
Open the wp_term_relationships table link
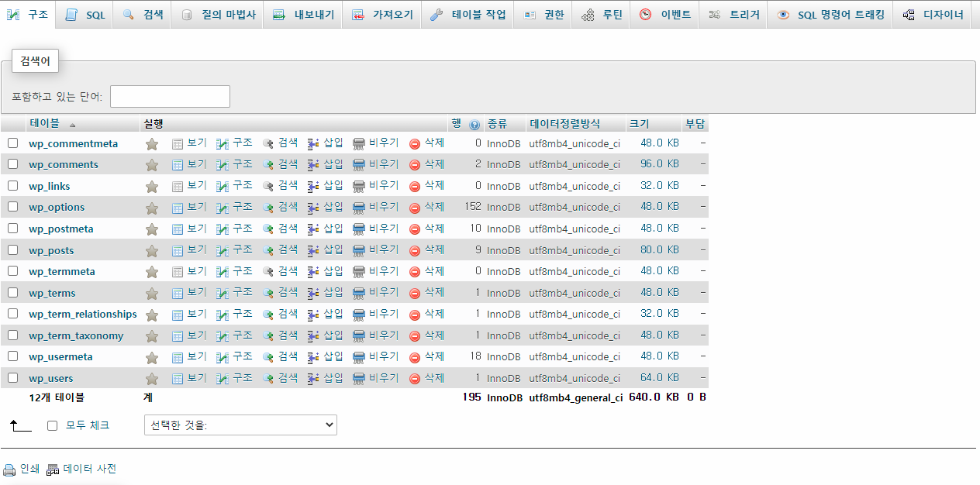(x=83, y=315)
